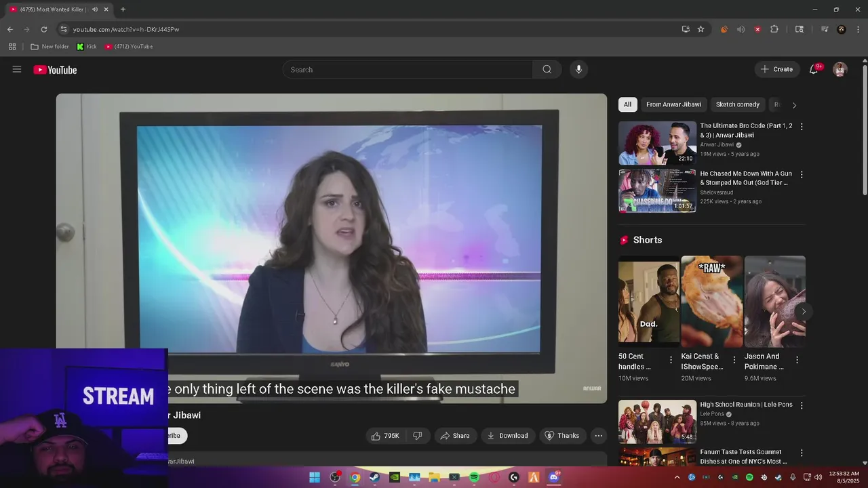Open options for the Jason And Pokimane short

point(797,360)
